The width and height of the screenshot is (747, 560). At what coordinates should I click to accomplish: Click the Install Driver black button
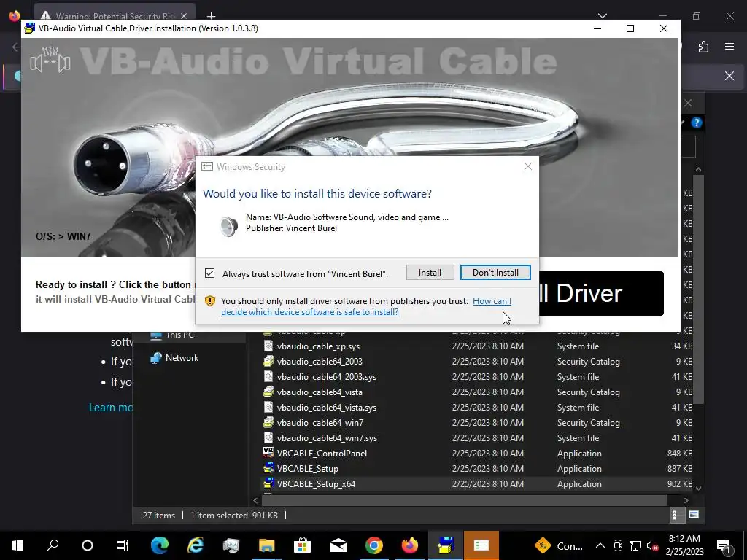(x=601, y=293)
